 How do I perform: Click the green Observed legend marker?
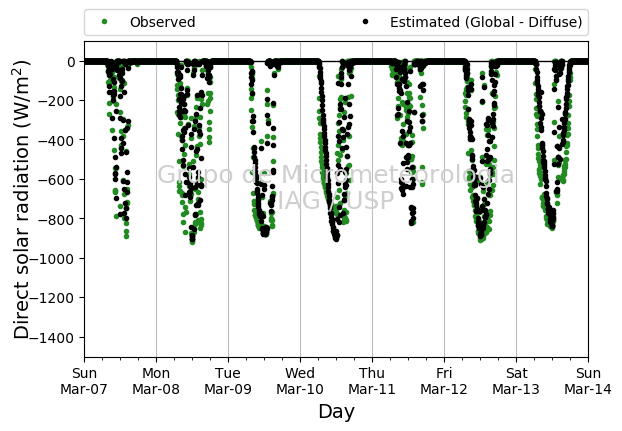tap(104, 22)
